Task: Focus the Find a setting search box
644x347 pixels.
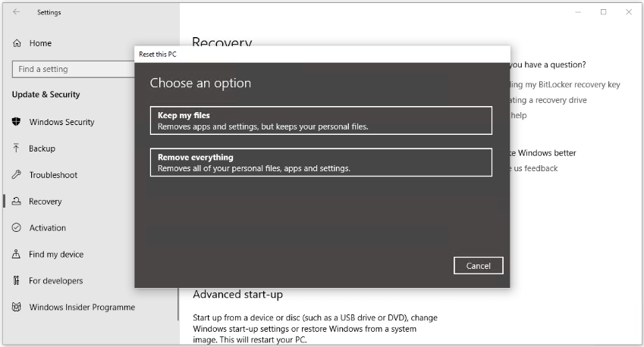Action: (73, 69)
